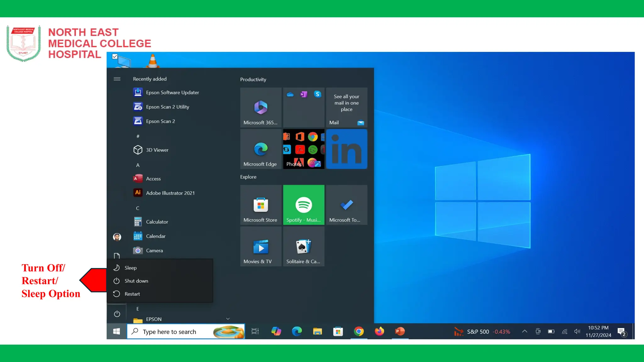Screen dimensions: 644x362
Task: Open the Microsoft Edge tile
Action: [x=261, y=149]
